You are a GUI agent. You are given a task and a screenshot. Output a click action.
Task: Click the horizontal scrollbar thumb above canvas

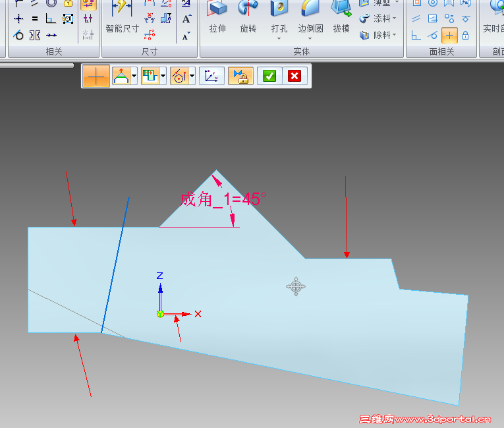click(37, 66)
